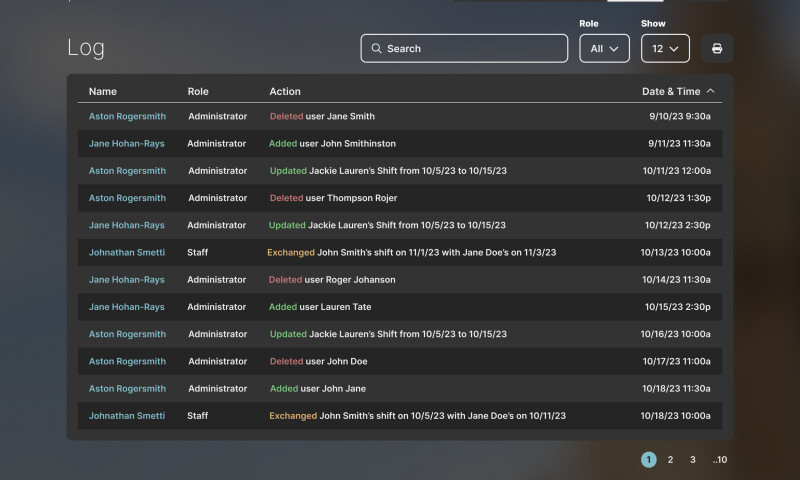Click the Action column header
The height and width of the screenshot is (480, 800).
[x=285, y=91]
